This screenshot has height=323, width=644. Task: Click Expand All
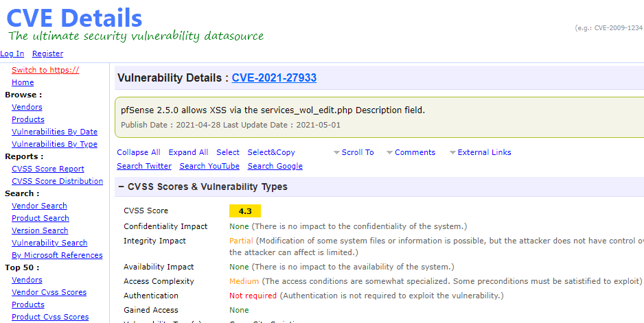pyautogui.click(x=188, y=152)
